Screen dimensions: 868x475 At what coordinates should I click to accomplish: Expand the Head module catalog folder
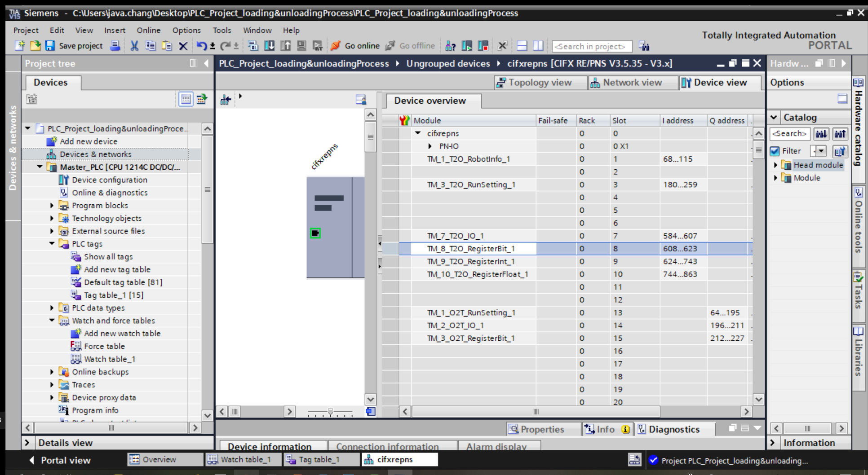(775, 165)
